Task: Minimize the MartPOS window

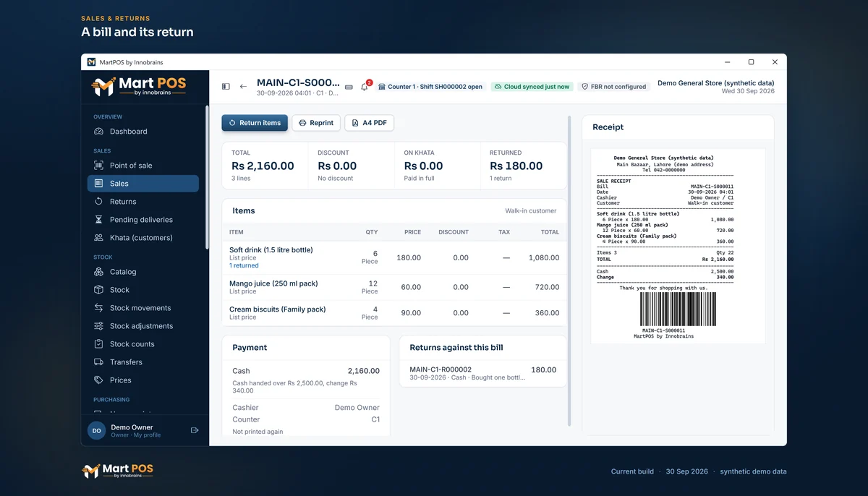Action: pyautogui.click(x=727, y=62)
